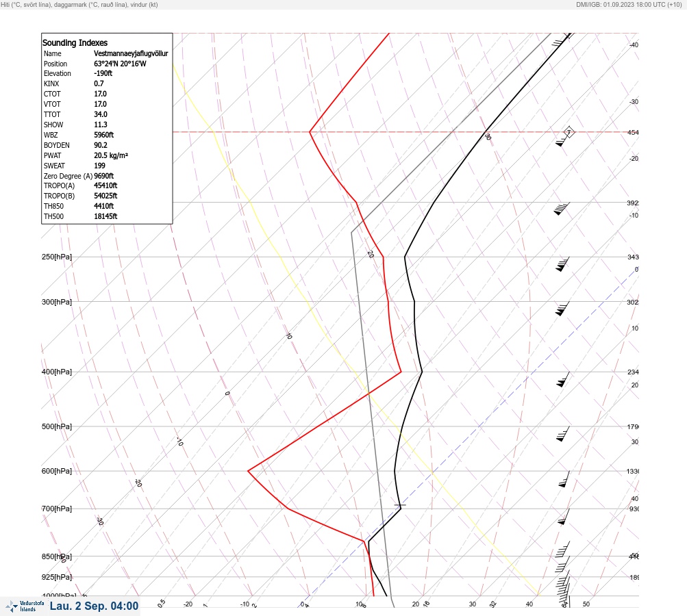Click the Zero Degree (A) value 9690ft

[104, 176]
